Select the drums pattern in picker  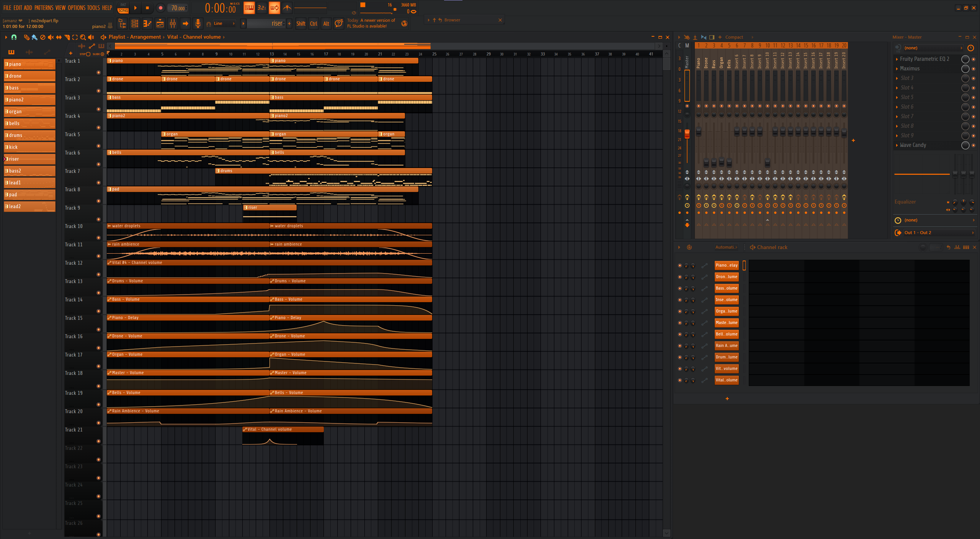tap(29, 135)
